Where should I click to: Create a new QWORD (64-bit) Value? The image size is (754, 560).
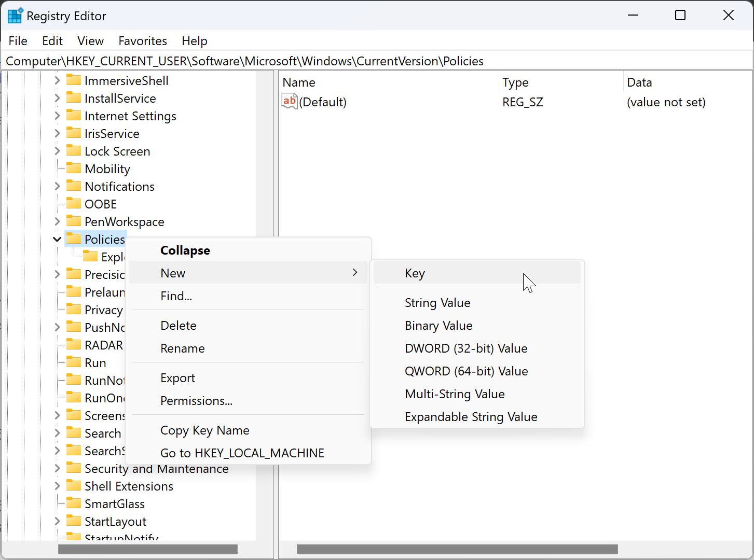point(477,371)
